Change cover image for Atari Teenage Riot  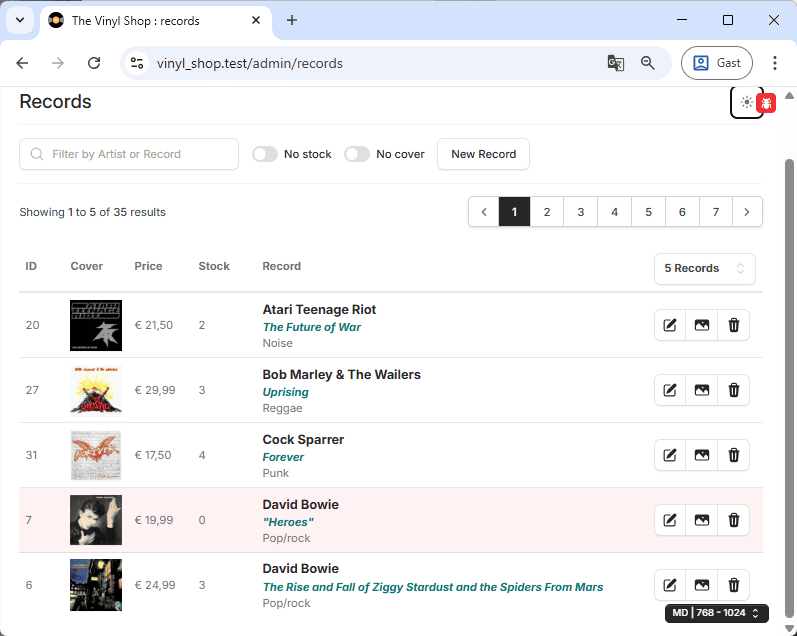(701, 325)
